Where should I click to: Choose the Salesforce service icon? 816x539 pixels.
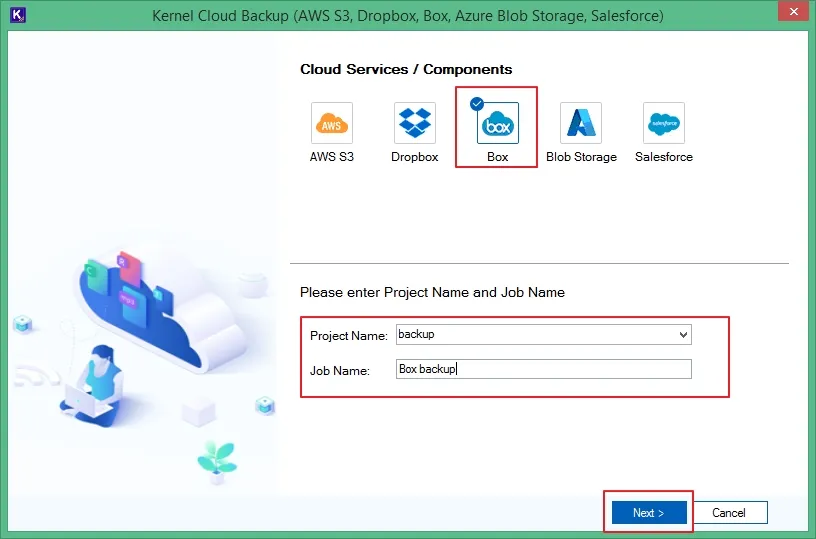click(x=664, y=123)
